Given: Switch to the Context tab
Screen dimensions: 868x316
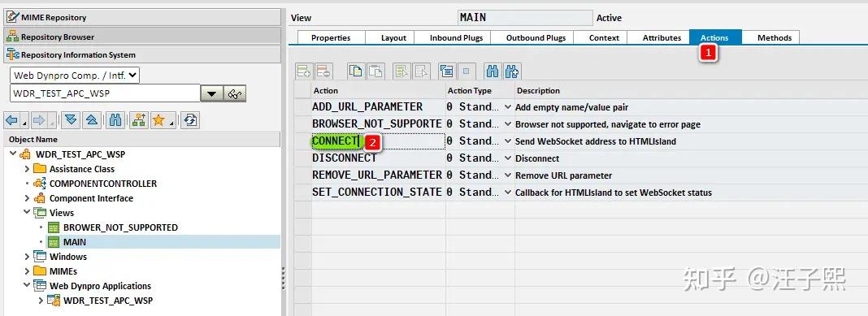Looking at the screenshot, I should pos(604,37).
